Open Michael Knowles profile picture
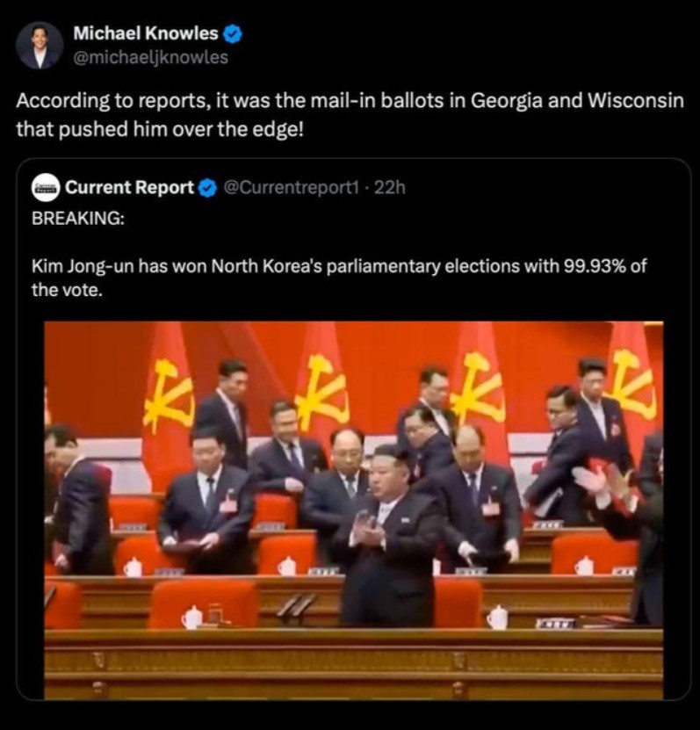Screen dimensions: 700x730 click(40, 45)
